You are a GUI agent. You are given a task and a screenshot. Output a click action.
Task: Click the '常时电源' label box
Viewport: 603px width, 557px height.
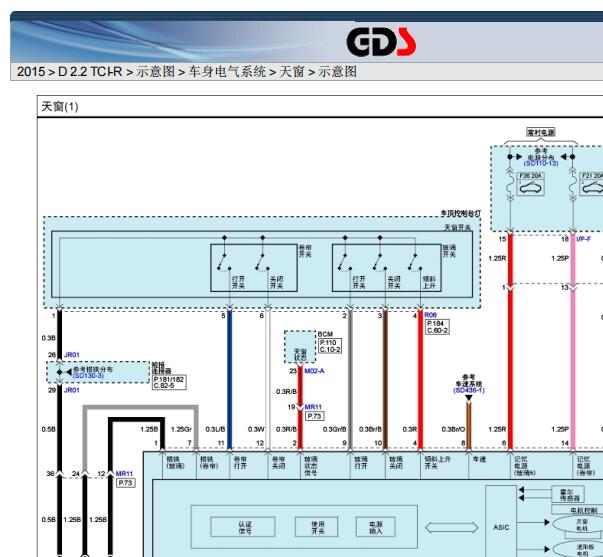pyautogui.click(x=541, y=132)
